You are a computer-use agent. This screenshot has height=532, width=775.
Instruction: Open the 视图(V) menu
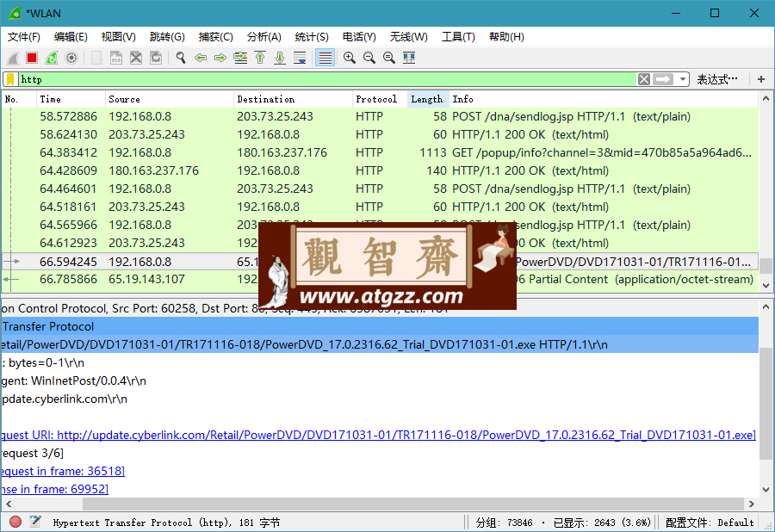tap(119, 37)
